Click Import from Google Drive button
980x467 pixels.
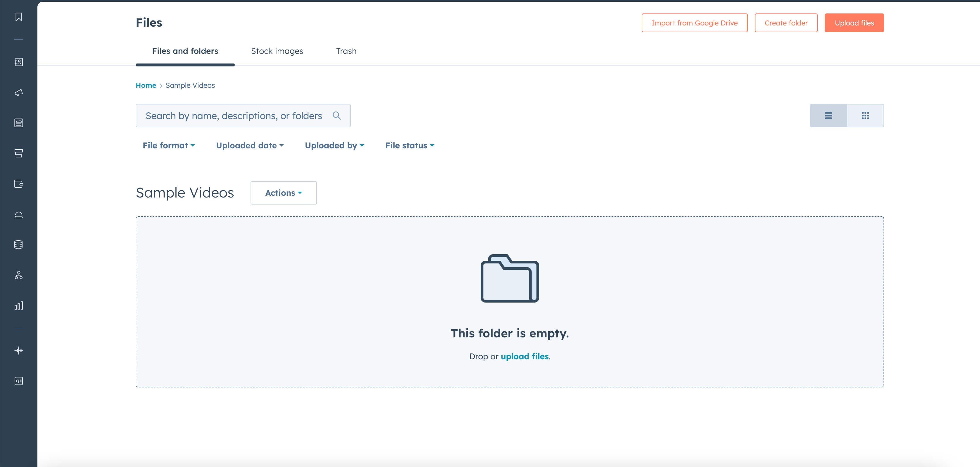pyautogui.click(x=694, y=23)
